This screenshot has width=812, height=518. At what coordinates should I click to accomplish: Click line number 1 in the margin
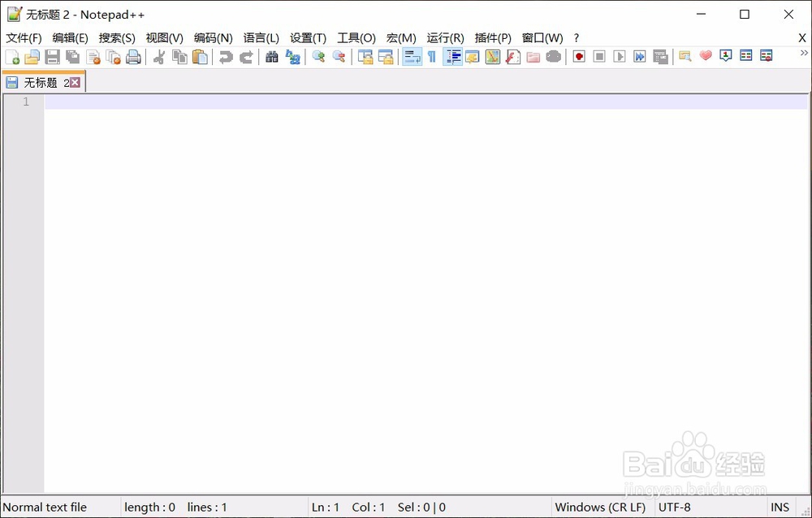(x=26, y=101)
